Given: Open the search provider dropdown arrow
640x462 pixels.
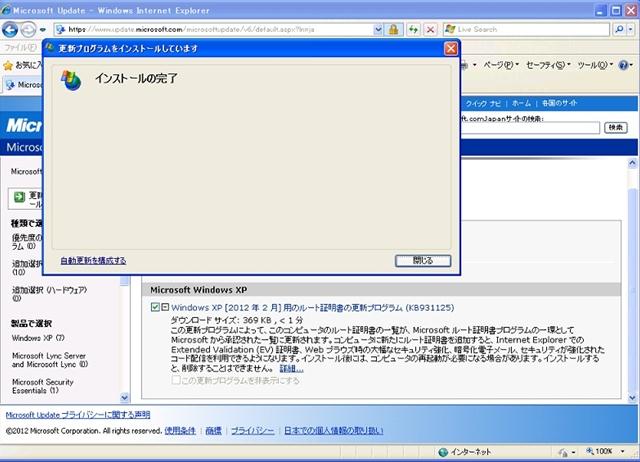Looking at the screenshot, I should (x=631, y=29).
